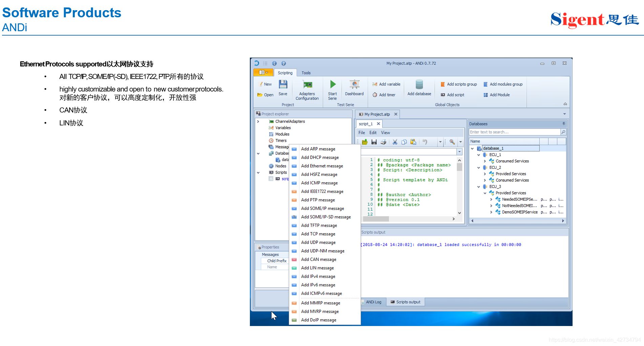The width and height of the screenshot is (644, 346).
Task: Select Add SOME/IP message
Action: 325,208
